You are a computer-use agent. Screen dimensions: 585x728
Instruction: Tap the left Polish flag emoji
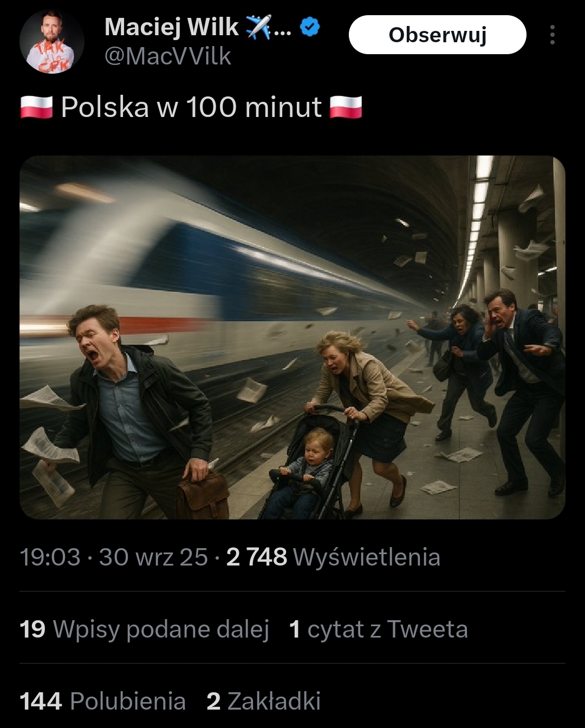click(x=36, y=107)
